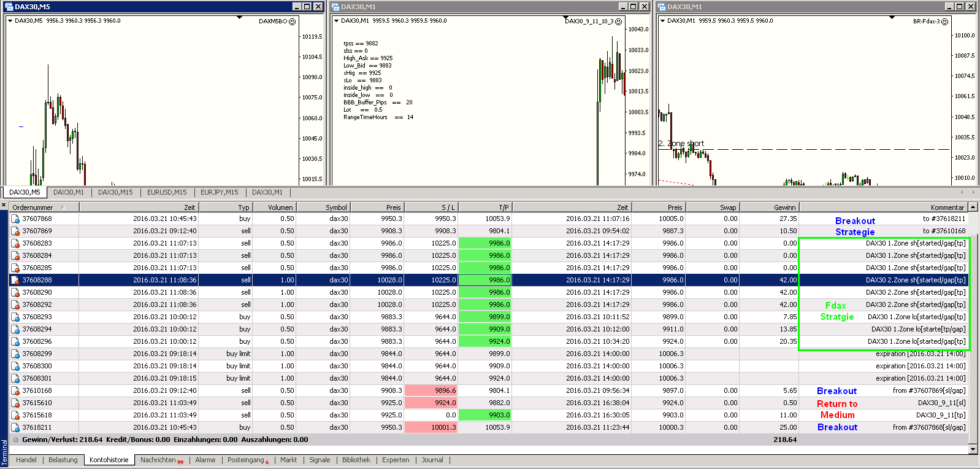This screenshot has width=980, height=469.
Task: Expand trading panel arrow in DAX30_9_11_10_3 chart
Action: click(336, 21)
